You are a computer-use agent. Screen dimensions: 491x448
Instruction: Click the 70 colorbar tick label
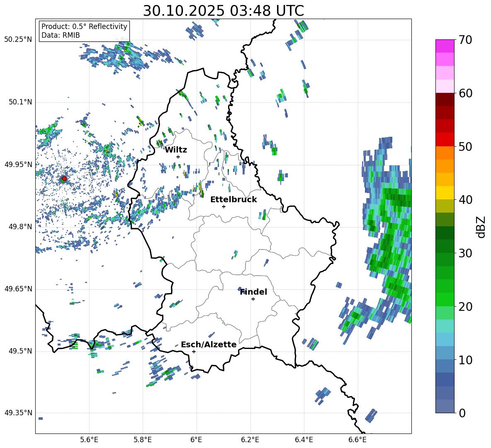coord(465,40)
